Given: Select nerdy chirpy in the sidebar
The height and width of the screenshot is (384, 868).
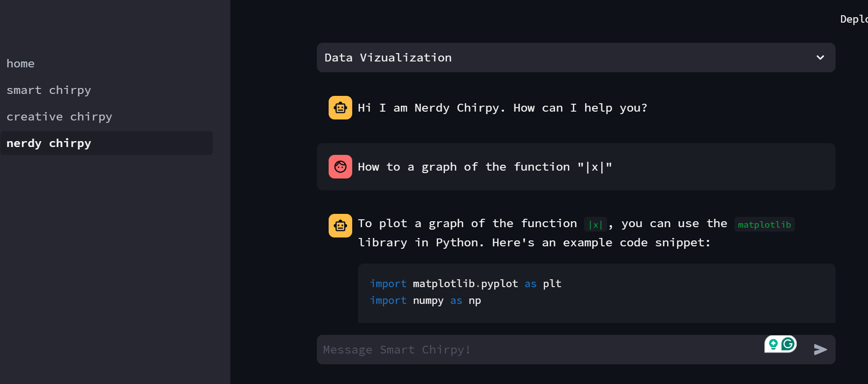Looking at the screenshot, I should pos(49,143).
